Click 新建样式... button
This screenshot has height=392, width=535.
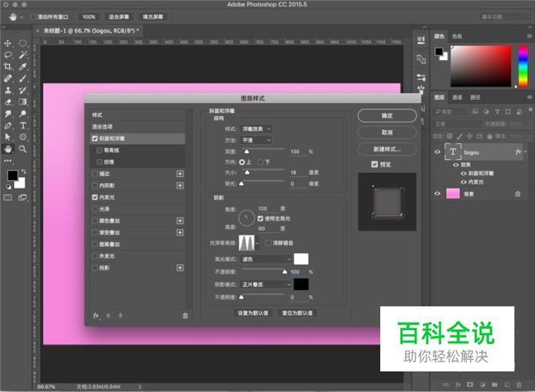(387, 149)
